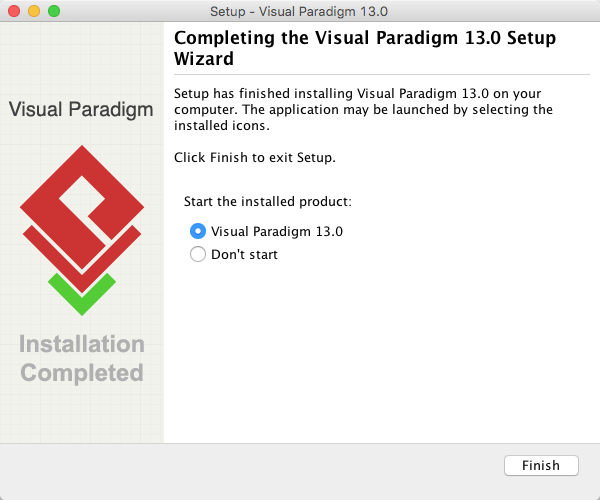This screenshot has height=500, width=600.
Task: Click the green checkmark chevron under the logo
Action: tap(82, 295)
